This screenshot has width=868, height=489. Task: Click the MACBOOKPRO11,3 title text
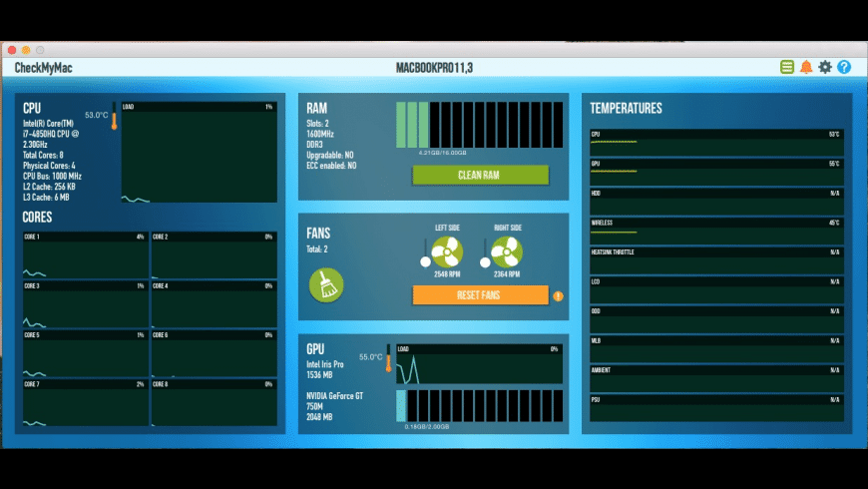434,68
